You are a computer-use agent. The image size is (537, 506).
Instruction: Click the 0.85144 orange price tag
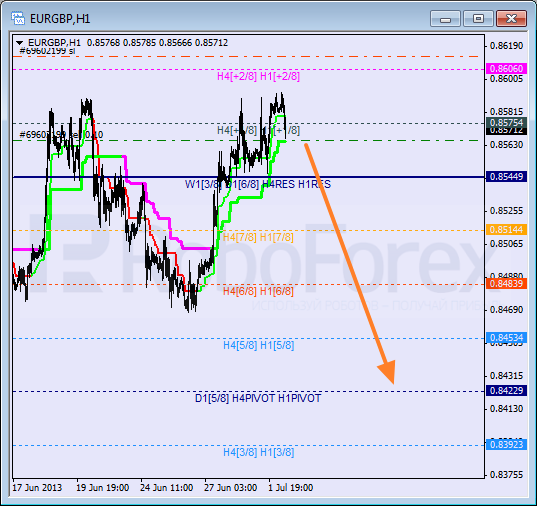pos(506,230)
